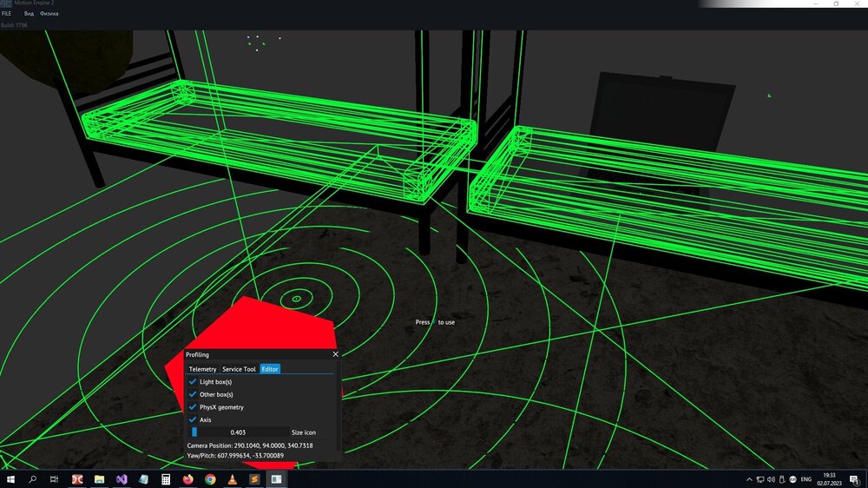Open the Физика menu
Image resolution: width=868 pixels, height=488 pixels.
pos(49,14)
